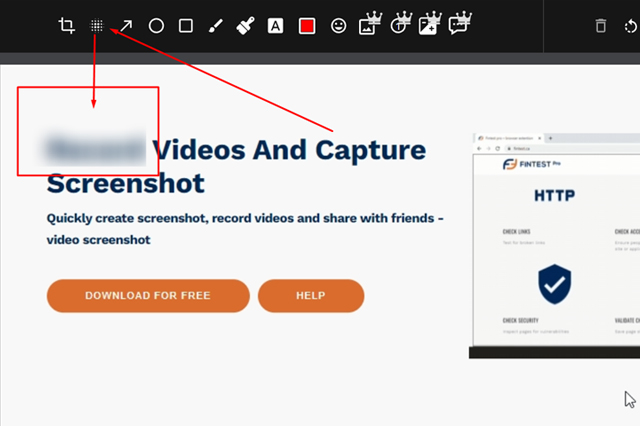Select the Pencil drawing tool
This screenshot has height=426, width=640.
[215, 26]
